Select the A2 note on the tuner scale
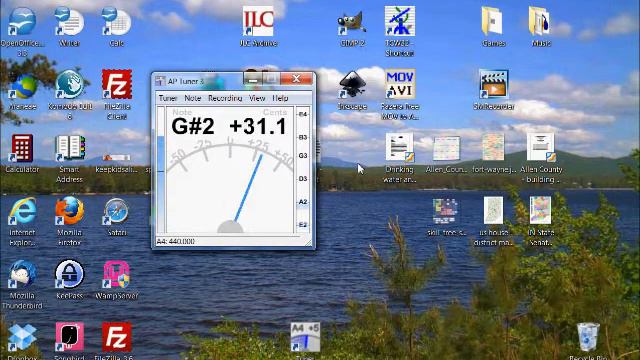This screenshot has width=640, height=360. point(303,202)
